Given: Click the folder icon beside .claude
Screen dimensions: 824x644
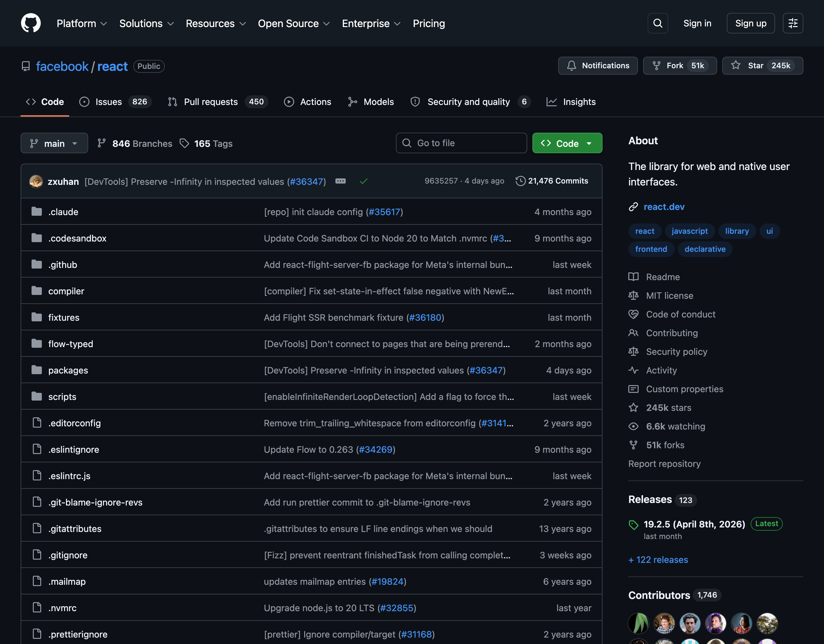Looking at the screenshot, I should 37,212.
